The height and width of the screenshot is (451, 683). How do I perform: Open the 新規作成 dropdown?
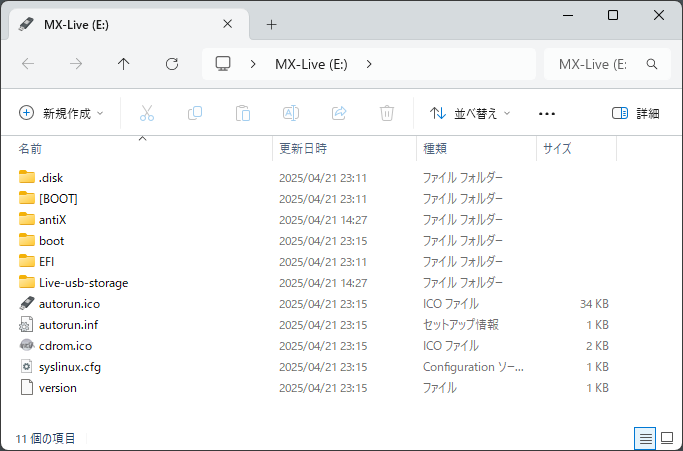tap(62, 113)
